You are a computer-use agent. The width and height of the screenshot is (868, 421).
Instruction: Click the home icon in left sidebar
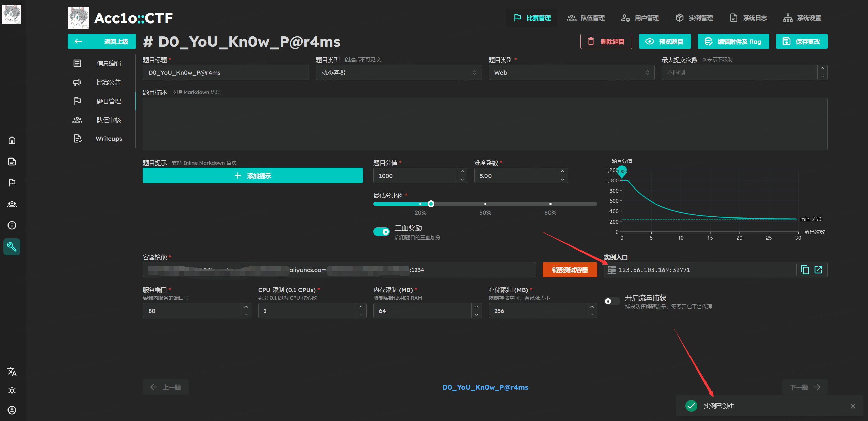(12, 140)
